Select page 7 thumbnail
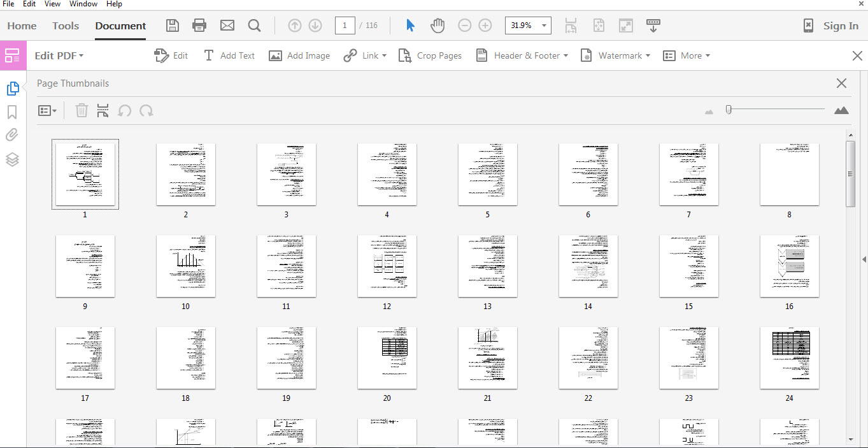Viewport: 868px width, 448px height. (x=689, y=174)
